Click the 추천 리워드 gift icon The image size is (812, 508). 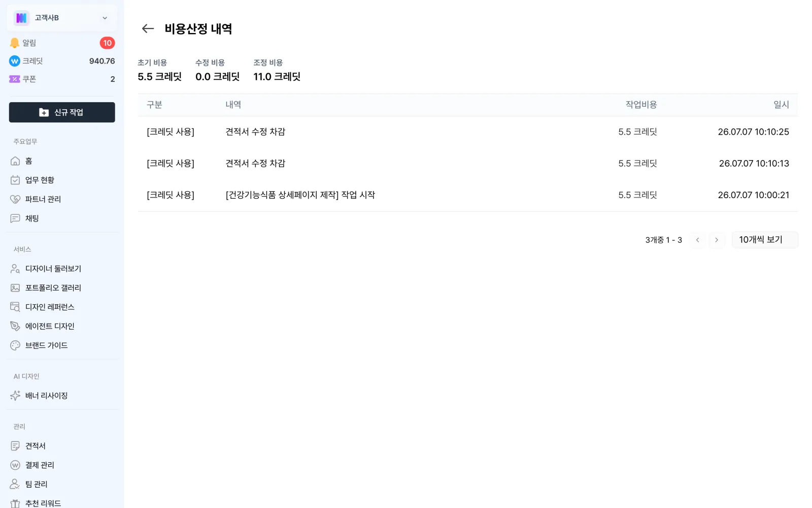pos(15,503)
